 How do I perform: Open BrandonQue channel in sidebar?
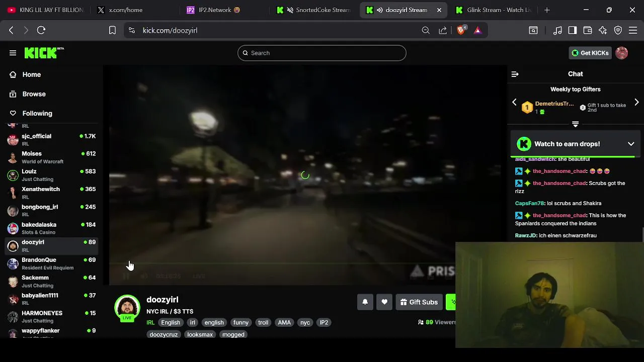click(x=51, y=263)
